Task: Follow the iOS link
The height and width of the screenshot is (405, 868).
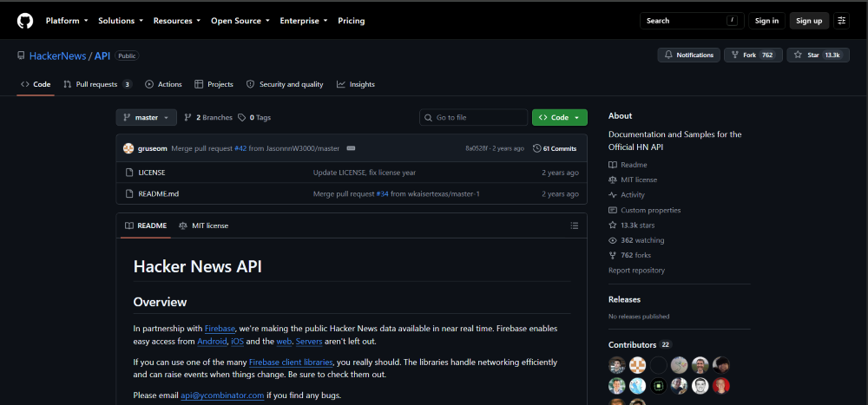Action: [x=238, y=342]
